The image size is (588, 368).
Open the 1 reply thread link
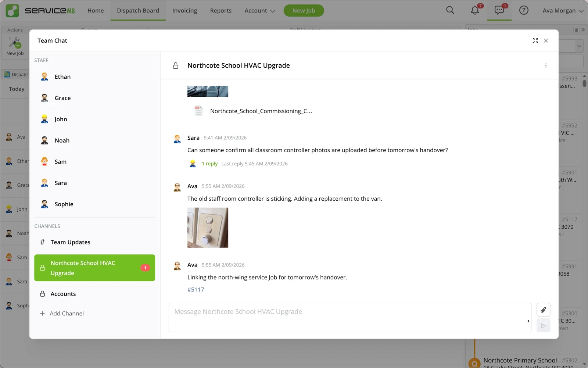point(209,164)
